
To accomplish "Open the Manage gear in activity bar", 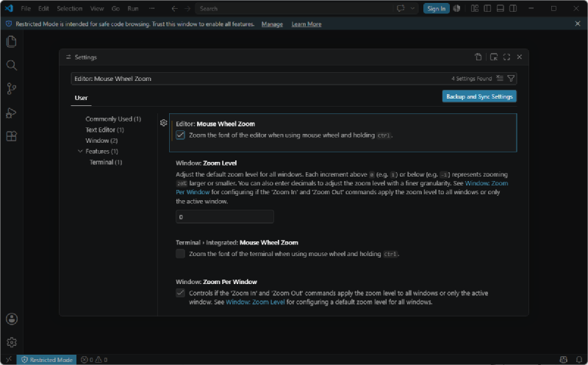I will point(12,342).
